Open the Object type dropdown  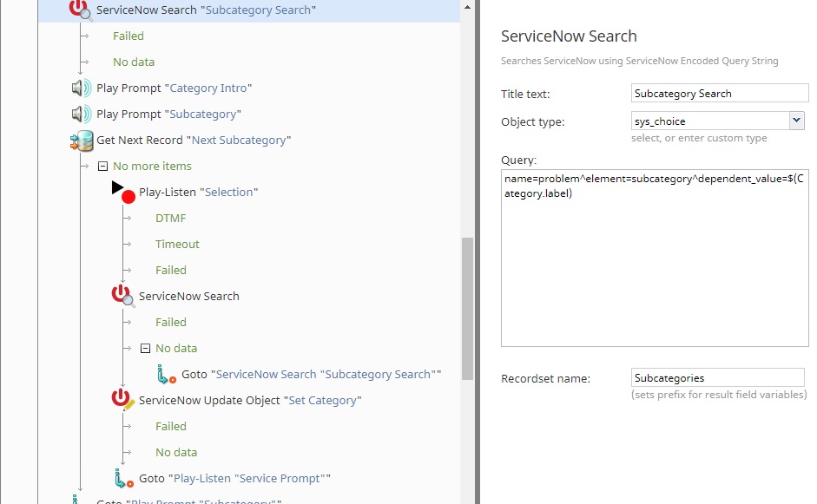click(796, 121)
